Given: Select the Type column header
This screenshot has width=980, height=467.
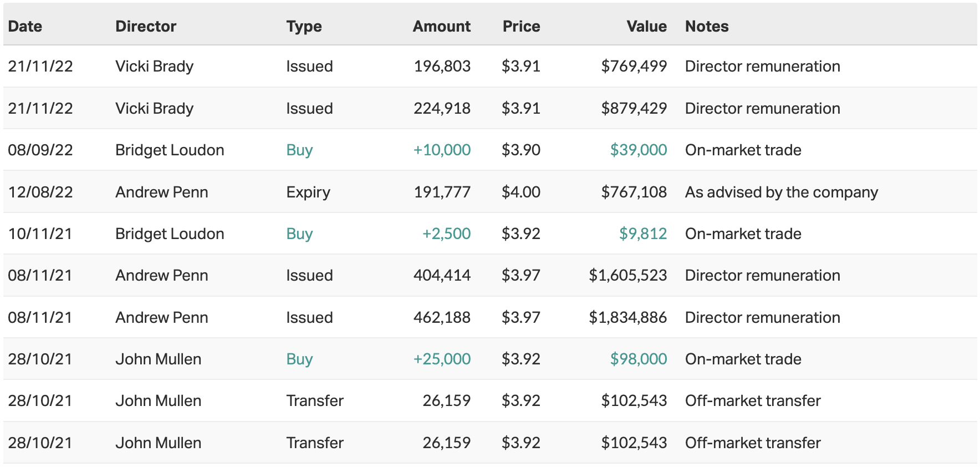Looking at the screenshot, I should (304, 26).
